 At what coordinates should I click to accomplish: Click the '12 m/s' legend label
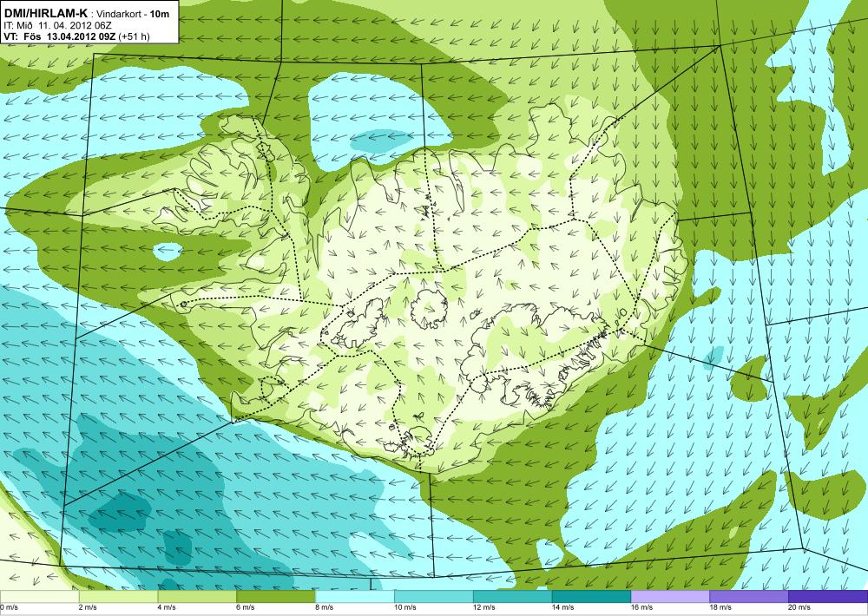tap(485, 607)
